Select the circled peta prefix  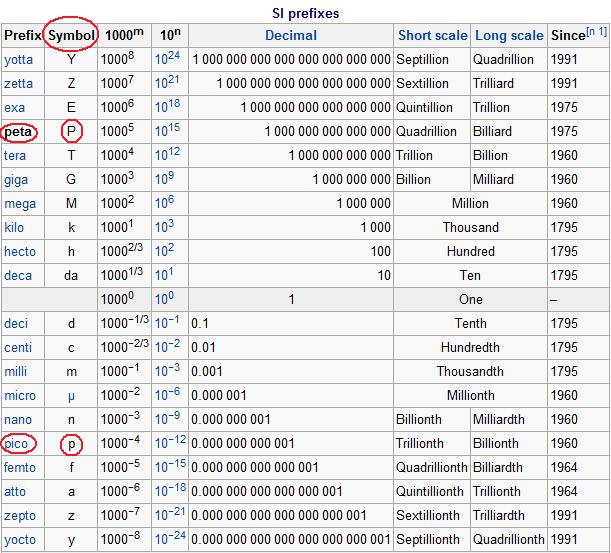tap(18, 131)
